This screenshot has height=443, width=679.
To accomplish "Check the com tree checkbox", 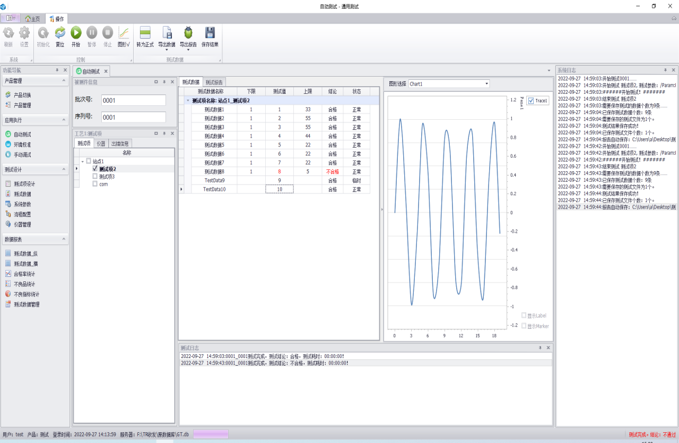I will pos(95,184).
